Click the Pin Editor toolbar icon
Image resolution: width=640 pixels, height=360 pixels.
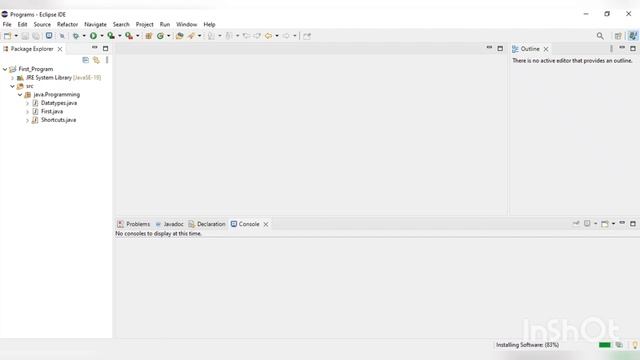click(x=307, y=36)
